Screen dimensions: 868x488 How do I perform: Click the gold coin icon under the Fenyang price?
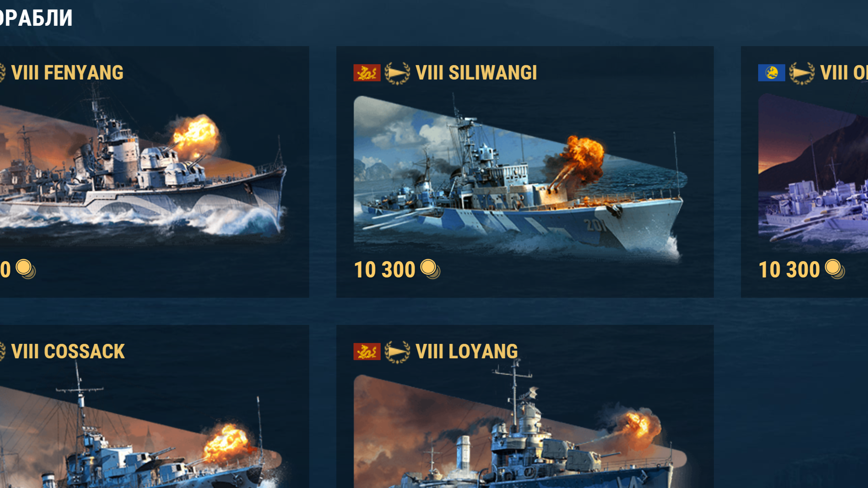click(x=26, y=269)
